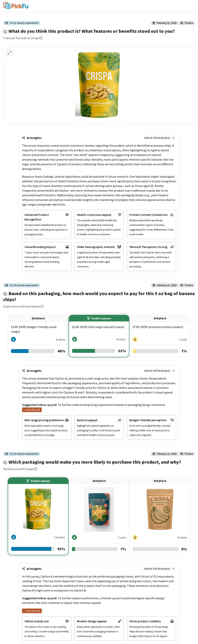Select option B circle for $5.00–$6.99
The image size is (198, 644).
coord(74,339)
